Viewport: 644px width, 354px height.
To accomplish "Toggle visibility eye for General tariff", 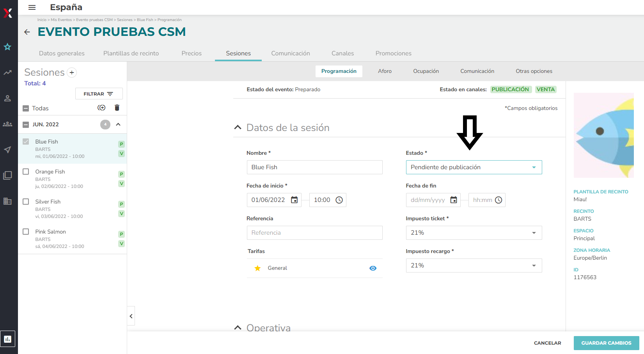I will (x=373, y=268).
